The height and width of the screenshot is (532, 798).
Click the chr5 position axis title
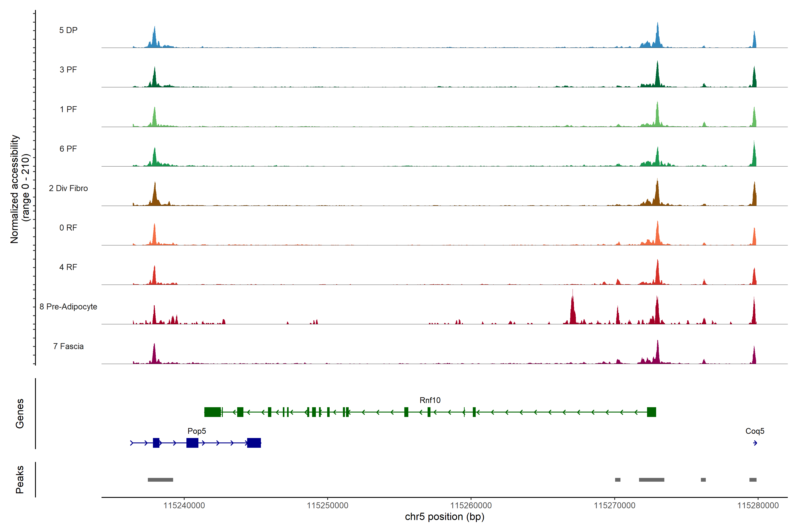444,517
